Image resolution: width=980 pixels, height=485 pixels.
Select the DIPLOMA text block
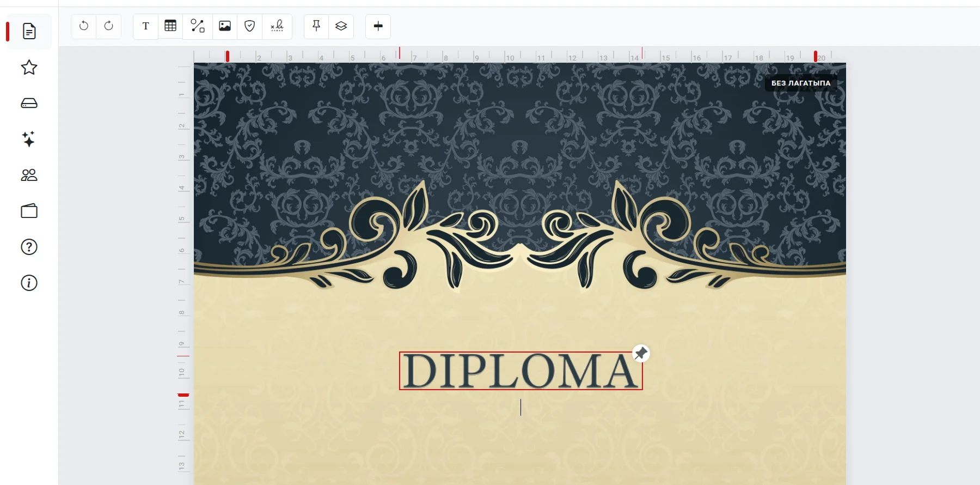click(x=521, y=371)
